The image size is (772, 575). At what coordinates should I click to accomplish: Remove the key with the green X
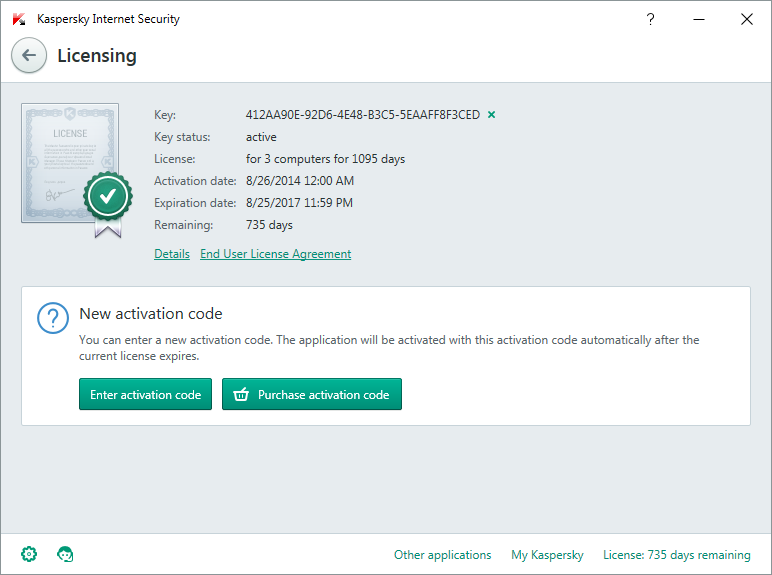tap(491, 115)
